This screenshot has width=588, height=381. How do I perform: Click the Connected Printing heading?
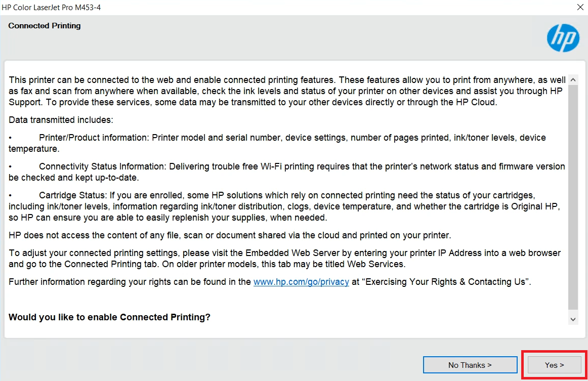pyautogui.click(x=44, y=26)
